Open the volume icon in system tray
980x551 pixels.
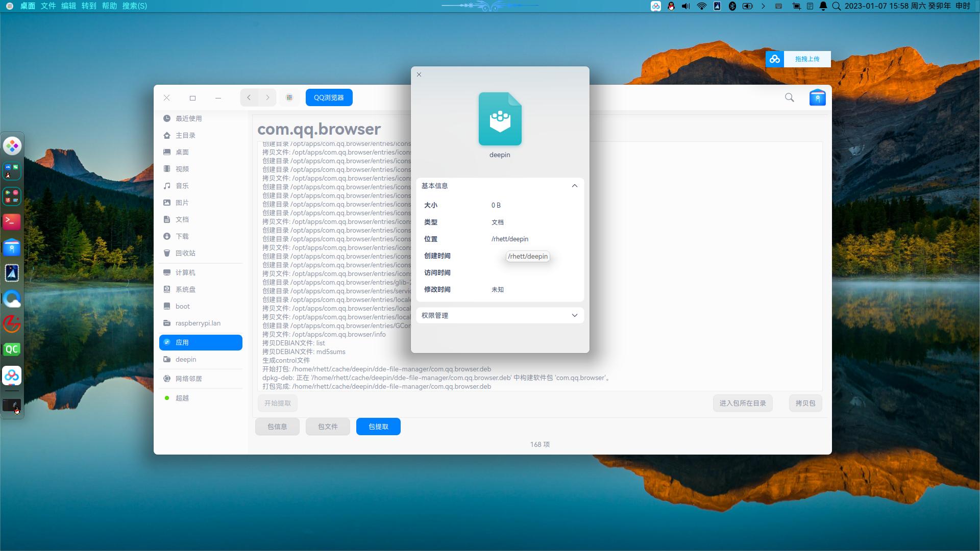click(x=686, y=6)
